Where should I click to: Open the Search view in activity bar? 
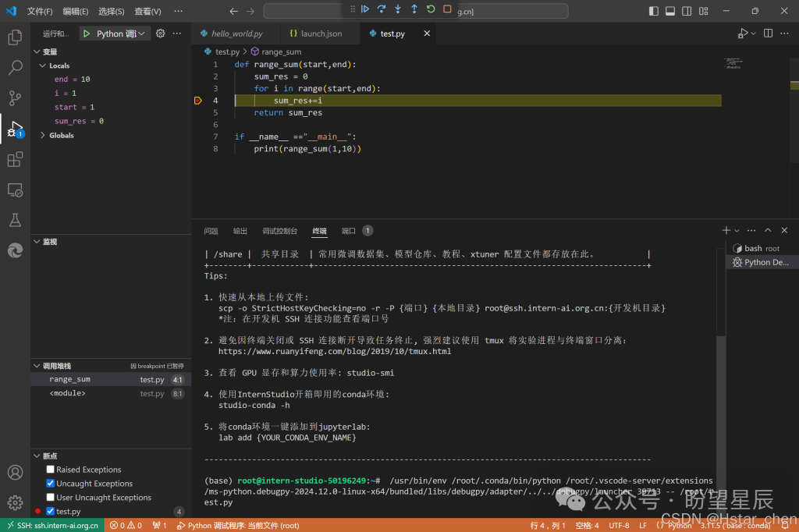point(16,67)
